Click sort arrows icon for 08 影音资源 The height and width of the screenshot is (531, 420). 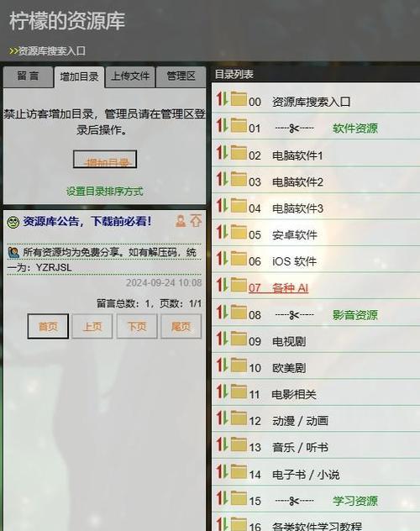[x=223, y=312]
